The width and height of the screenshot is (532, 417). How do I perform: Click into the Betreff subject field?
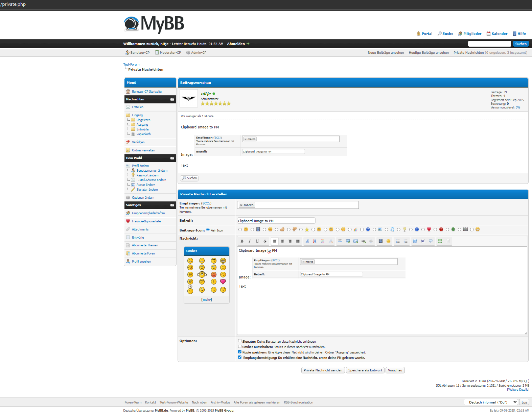(276, 221)
